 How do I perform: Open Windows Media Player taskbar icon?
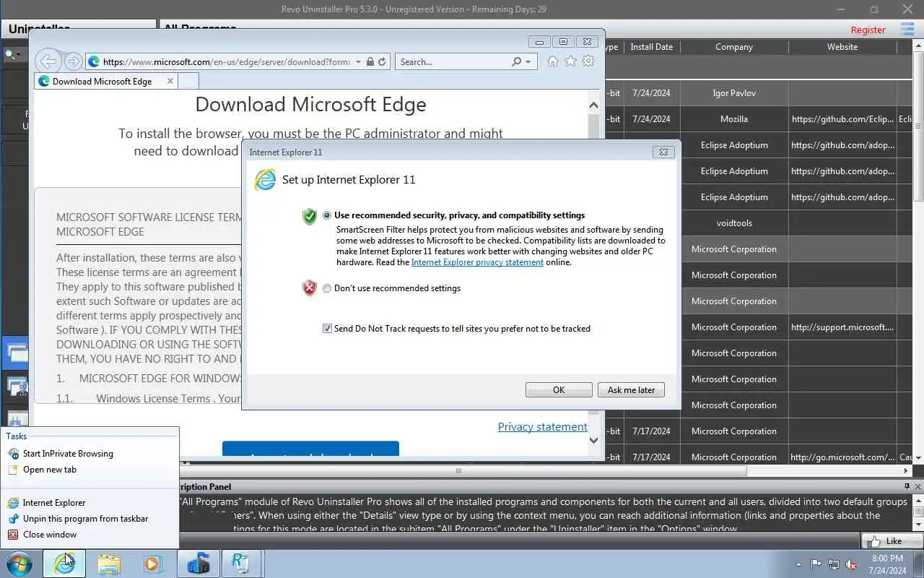(x=153, y=564)
